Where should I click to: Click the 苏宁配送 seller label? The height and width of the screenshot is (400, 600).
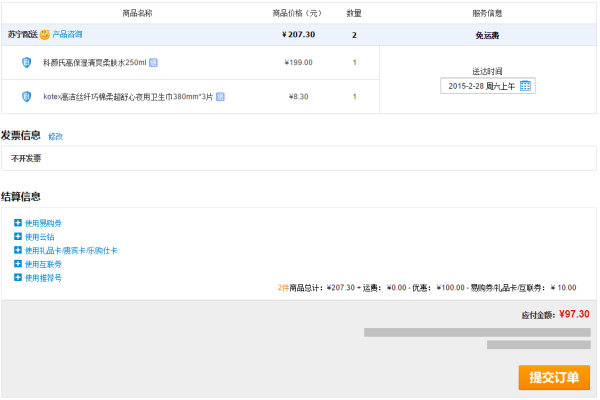[x=23, y=34]
